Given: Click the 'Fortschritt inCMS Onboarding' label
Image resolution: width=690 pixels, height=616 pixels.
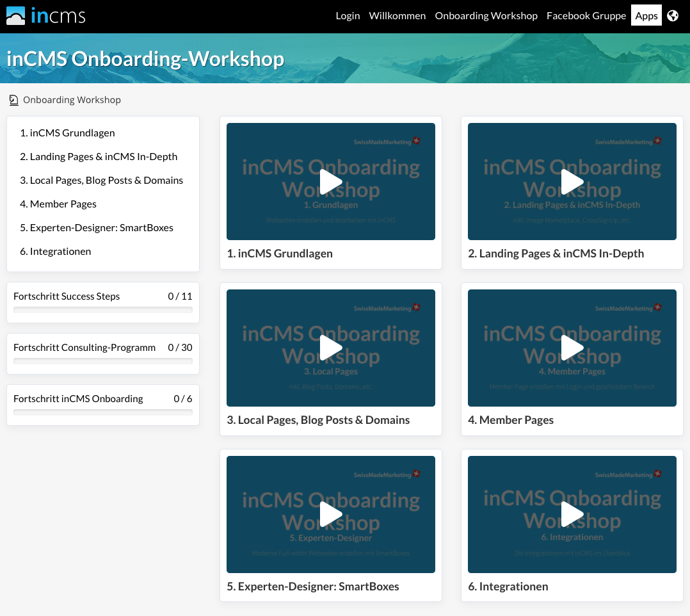Looking at the screenshot, I should [x=78, y=399].
